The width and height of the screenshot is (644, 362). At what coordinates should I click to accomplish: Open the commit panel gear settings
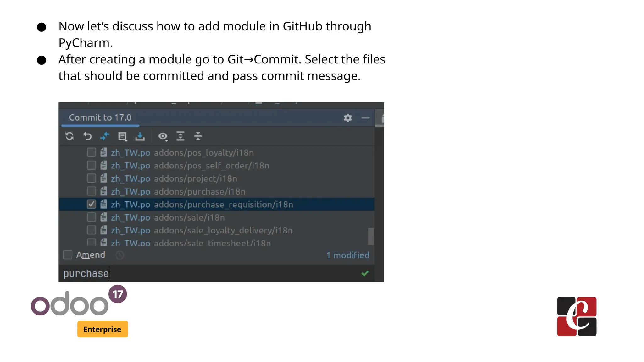[348, 118]
